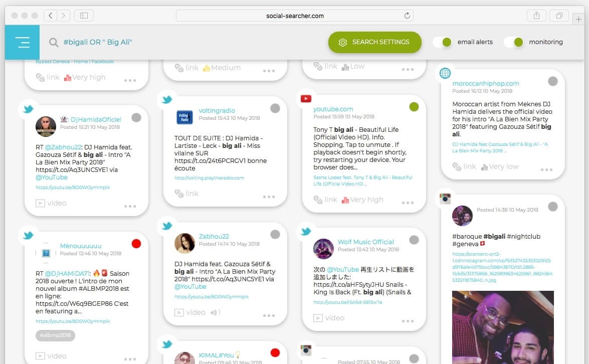
Task: Open a new Safari tab
Action: [578, 19]
